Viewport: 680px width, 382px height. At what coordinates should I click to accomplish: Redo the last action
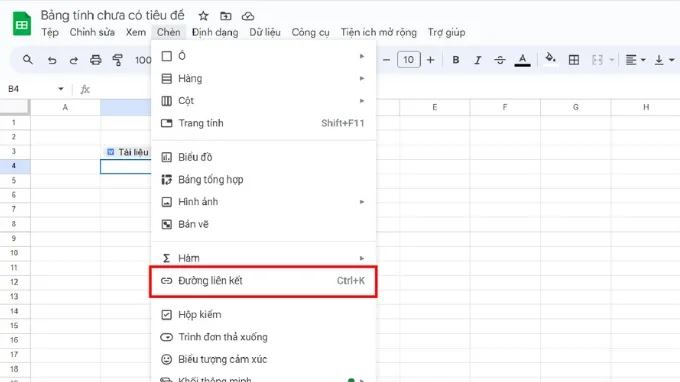pos(74,60)
